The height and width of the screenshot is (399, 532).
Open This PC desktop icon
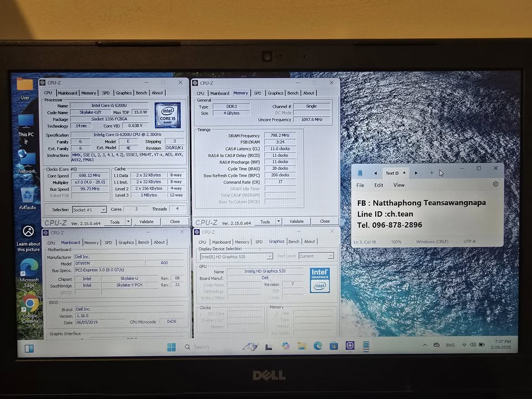[26, 126]
